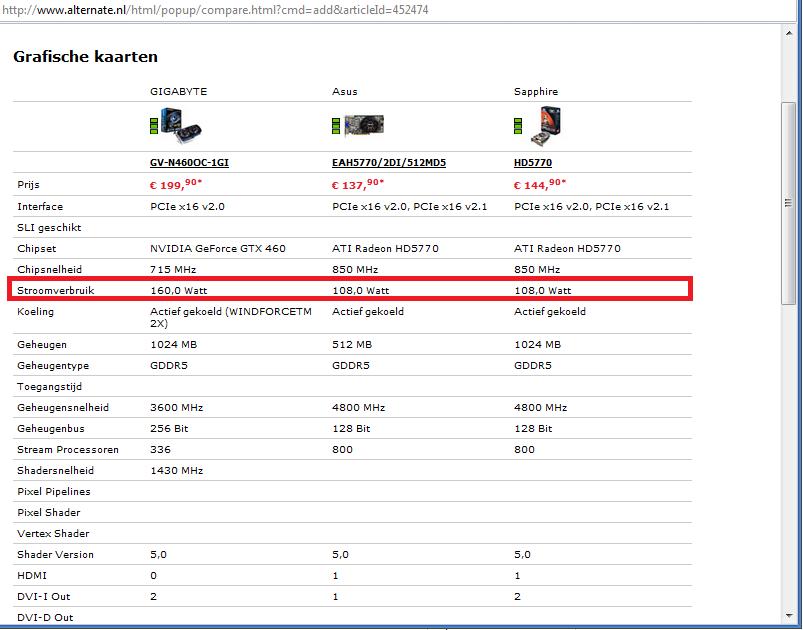Click the Sapphire brand column header
Screen dimensions: 803x630
pos(536,92)
